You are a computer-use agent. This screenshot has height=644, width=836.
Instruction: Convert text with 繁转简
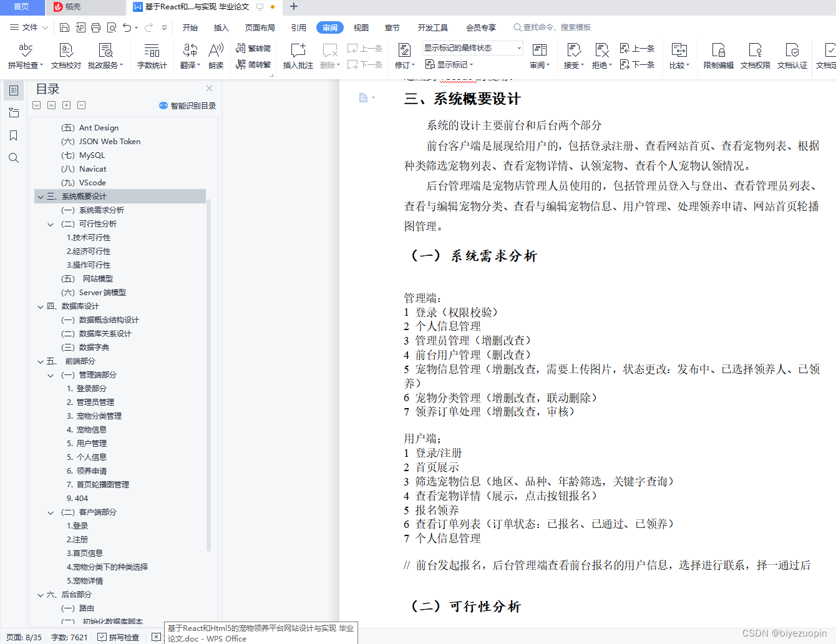[253, 48]
